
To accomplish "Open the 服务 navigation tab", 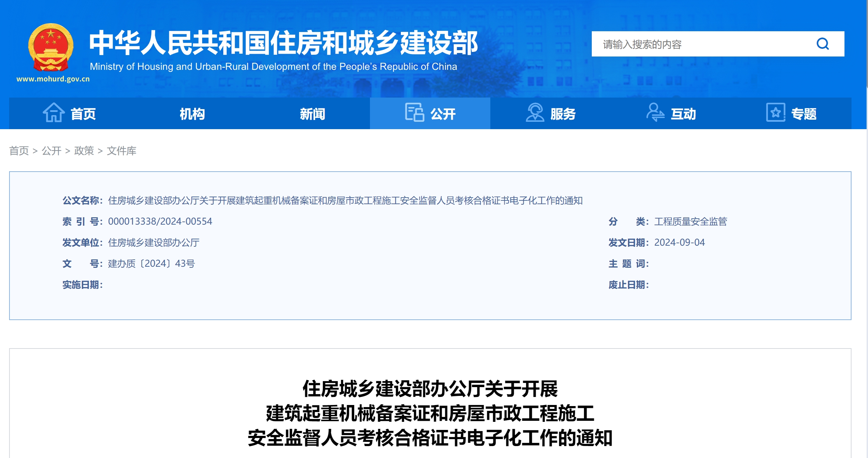I will click(550, 113).
